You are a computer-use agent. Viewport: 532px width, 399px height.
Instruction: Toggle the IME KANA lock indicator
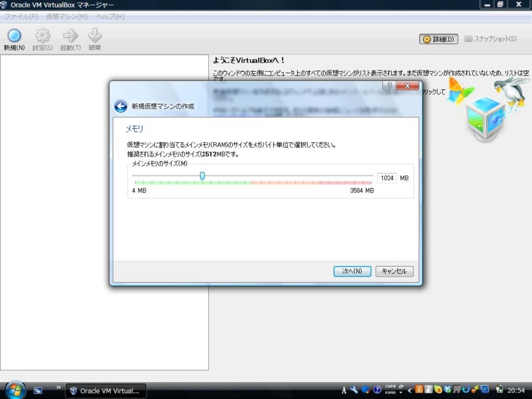click(x=390, y=392)
